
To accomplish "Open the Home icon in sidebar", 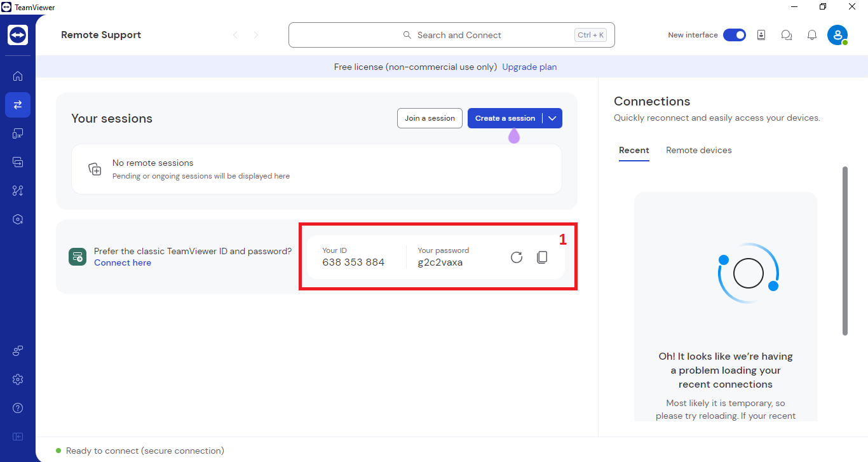I will 18,76.
